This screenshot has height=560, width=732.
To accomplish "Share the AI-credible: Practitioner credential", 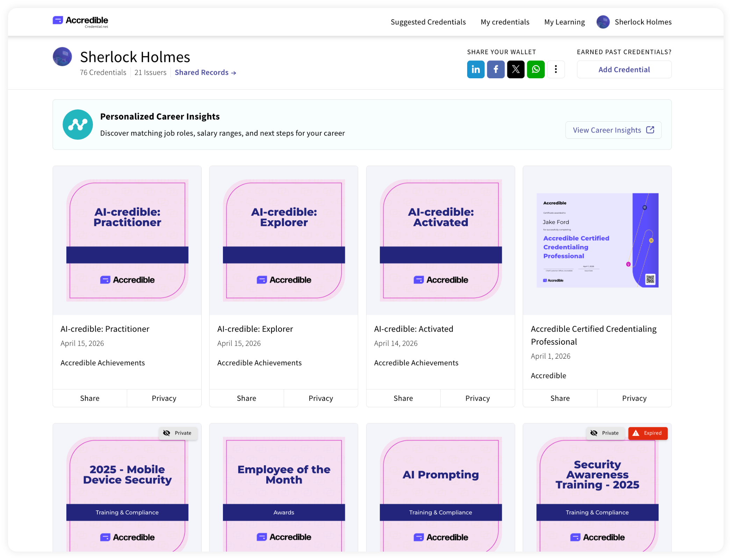I will (90, 398).
